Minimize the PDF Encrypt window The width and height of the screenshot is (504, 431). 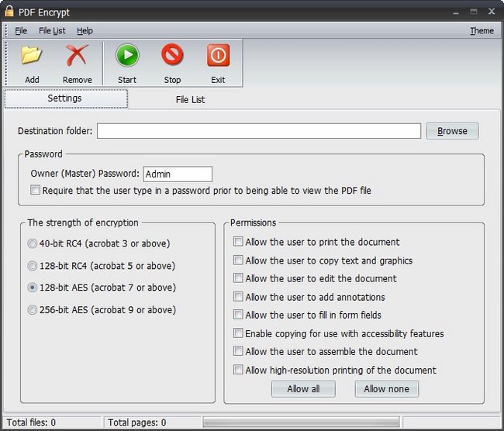[x=456, y=12]
